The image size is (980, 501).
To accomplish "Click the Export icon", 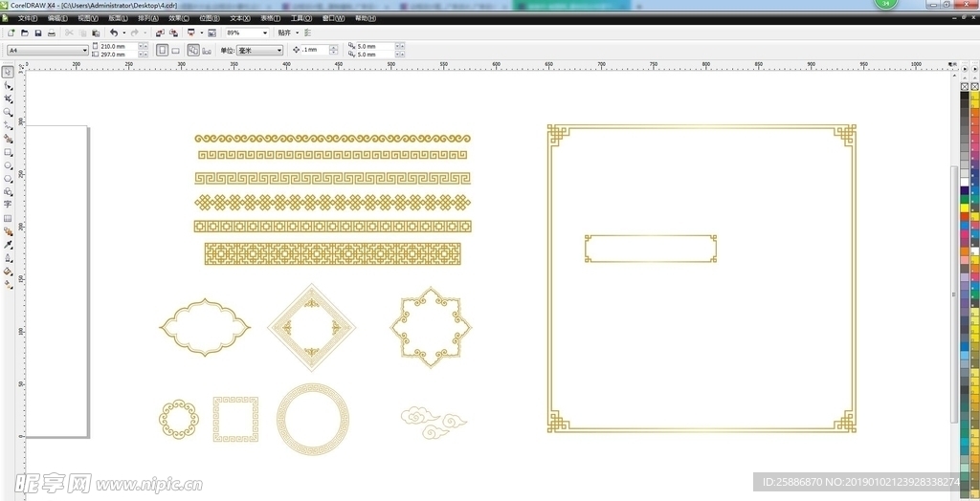I will (x=174, y=33).
